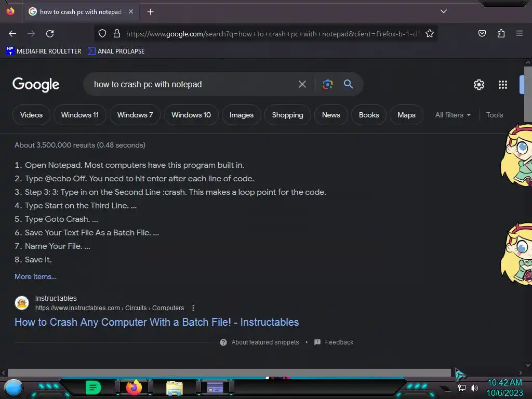Open Google quick settings gear
Viewport: 532px width, 399px height.
(478, 85)
